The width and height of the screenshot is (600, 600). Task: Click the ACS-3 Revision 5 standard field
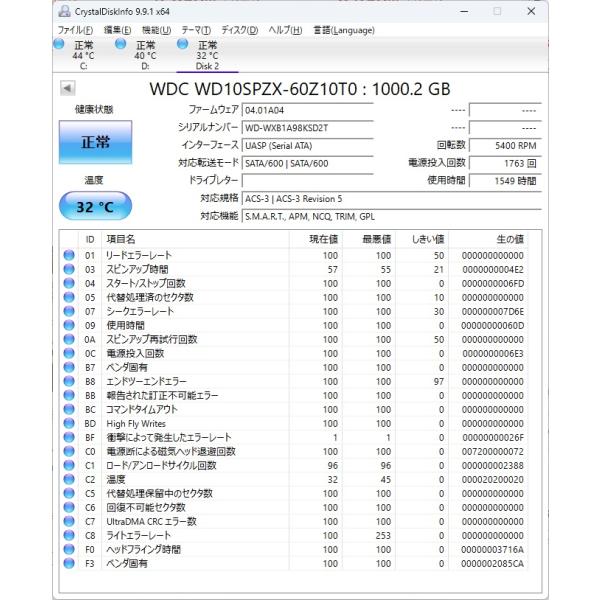pos(391,199)
